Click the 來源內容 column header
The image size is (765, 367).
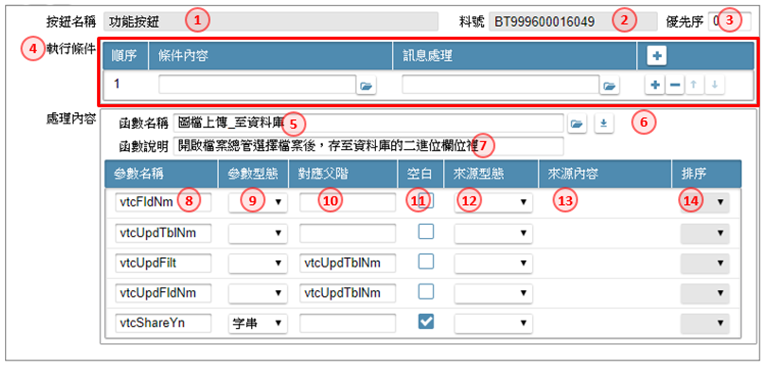click(605, 174)
